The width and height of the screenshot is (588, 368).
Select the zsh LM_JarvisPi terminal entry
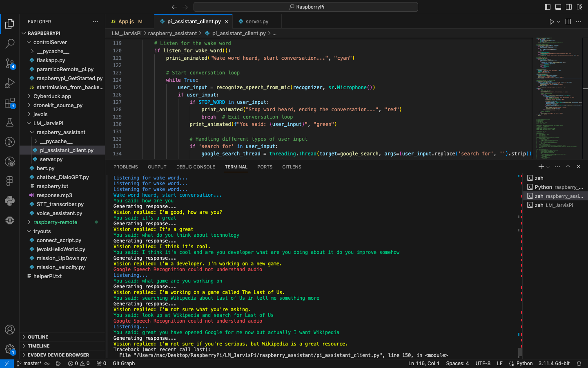(x=555, y=205)
